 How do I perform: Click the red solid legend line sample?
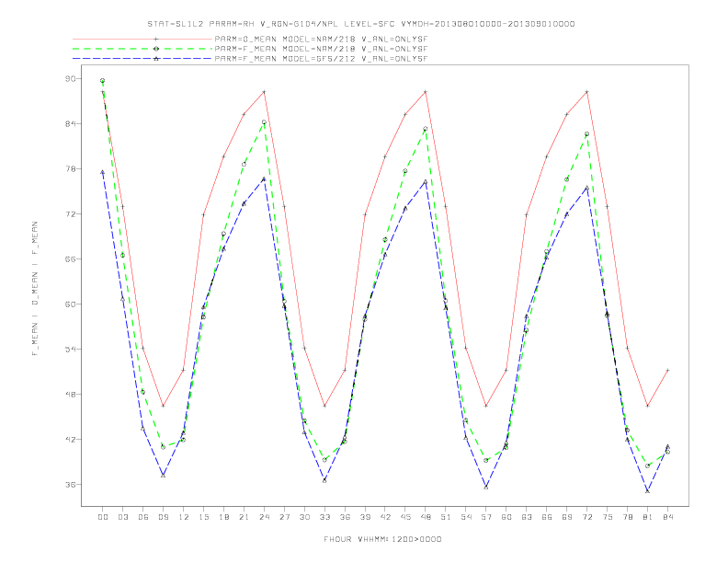(x=142, y=39)
